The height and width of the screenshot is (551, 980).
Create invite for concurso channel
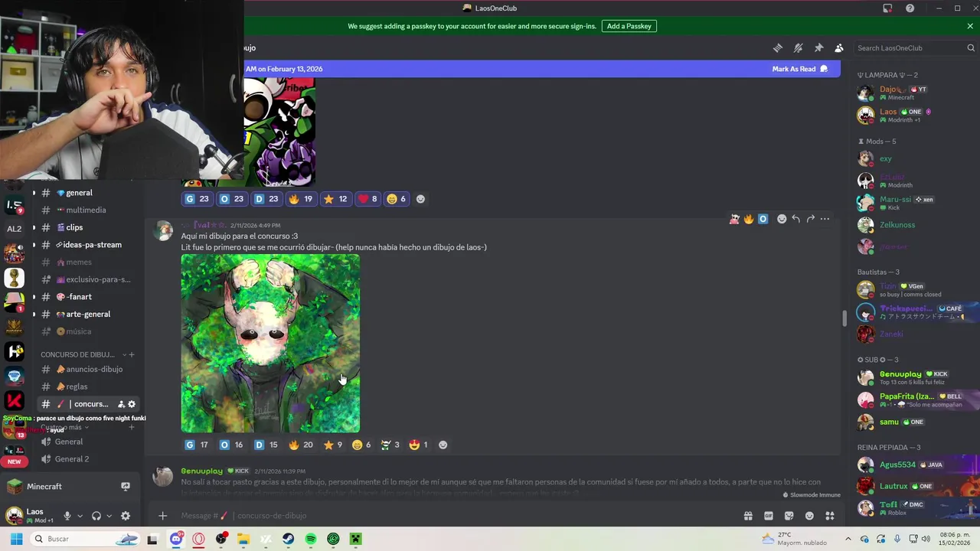click(121, 404)
